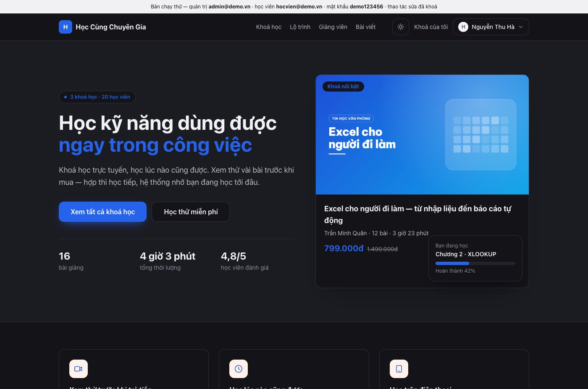Click the blue H site logo
This screenshot has width=588, height=389.
point(66,27)
